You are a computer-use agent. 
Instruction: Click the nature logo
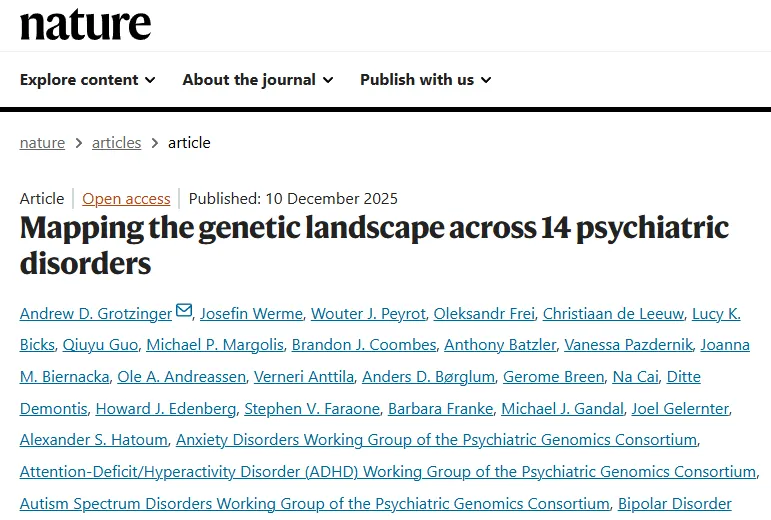coord(85,24)
